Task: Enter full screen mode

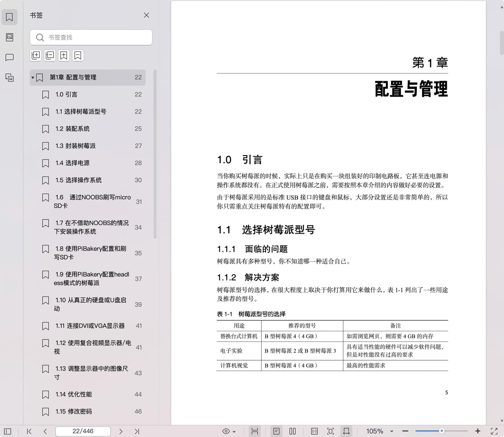Action: click(x=494, y=431)
